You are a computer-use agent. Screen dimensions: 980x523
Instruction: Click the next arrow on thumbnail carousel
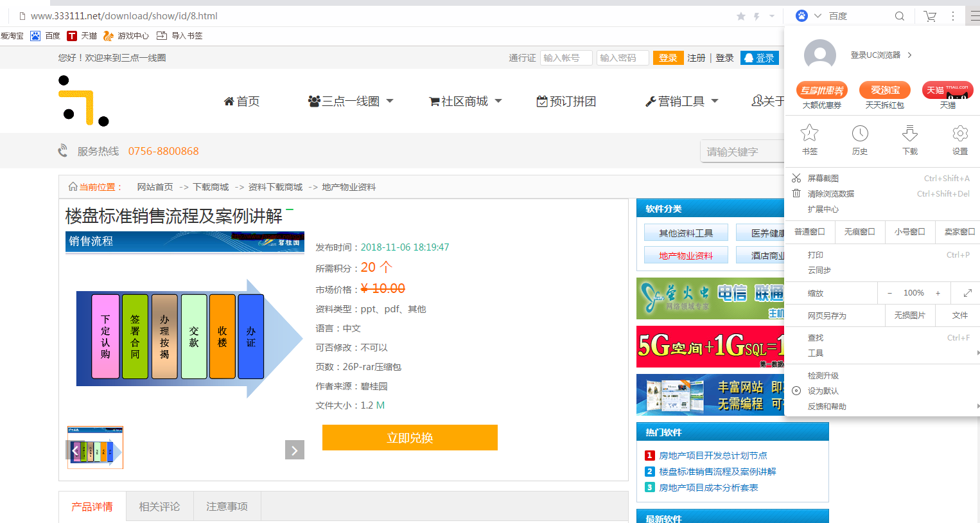[294, 450]
